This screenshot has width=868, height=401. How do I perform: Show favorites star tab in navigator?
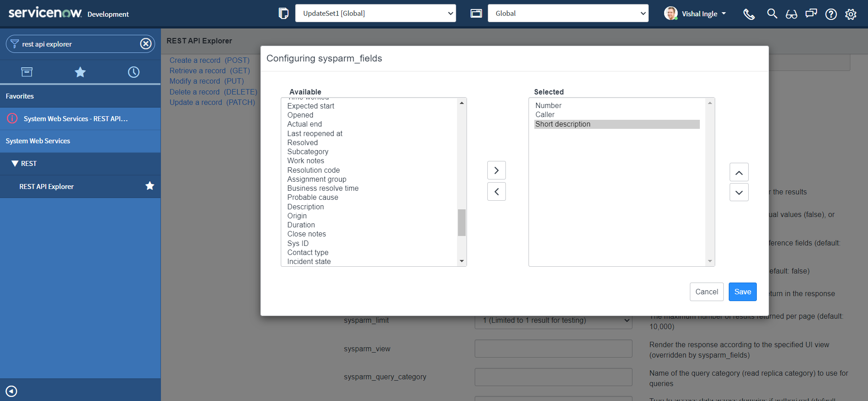[x=80, y=72]
